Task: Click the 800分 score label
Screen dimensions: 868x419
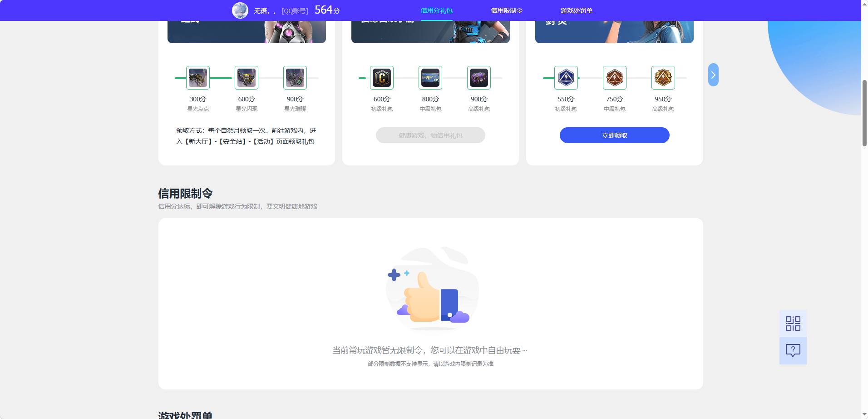Action: pyautogui.click(x=430, y=99)
